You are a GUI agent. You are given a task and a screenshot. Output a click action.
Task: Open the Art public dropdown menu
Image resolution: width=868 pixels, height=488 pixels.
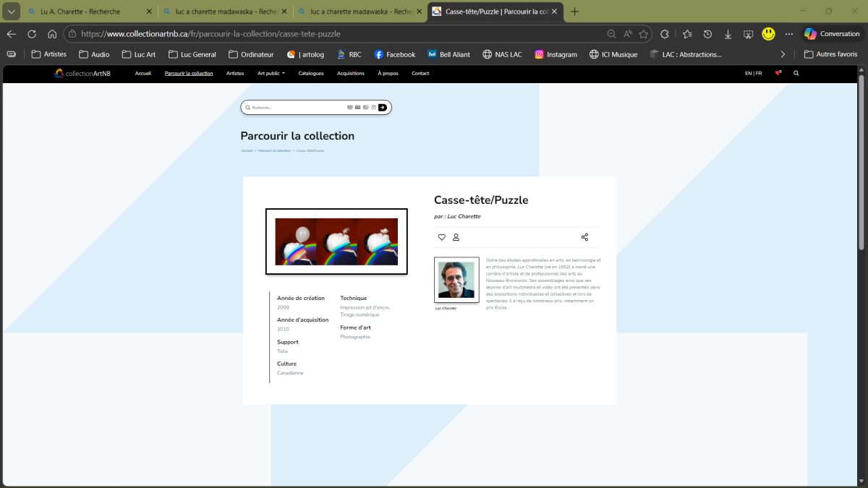click(x=271, y=73)
